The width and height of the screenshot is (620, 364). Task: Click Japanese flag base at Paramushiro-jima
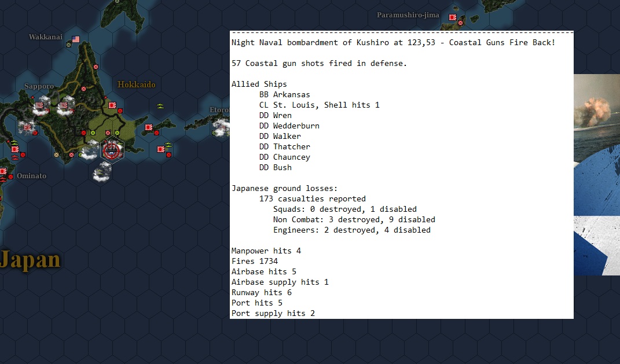pos(452,17)
